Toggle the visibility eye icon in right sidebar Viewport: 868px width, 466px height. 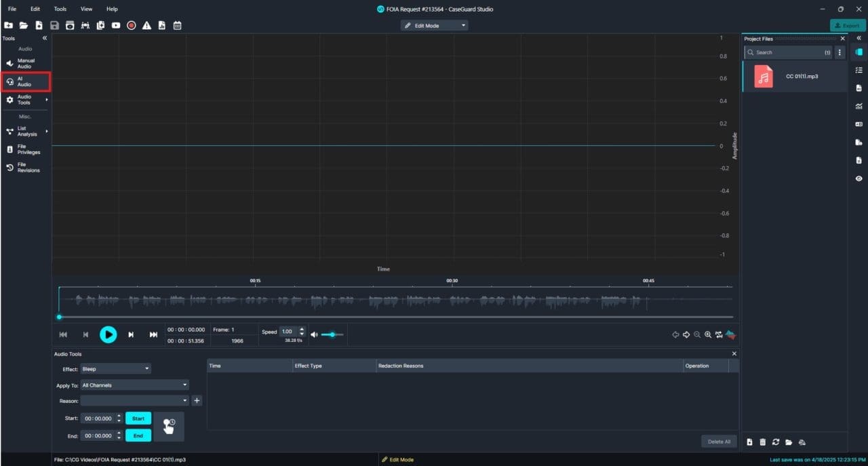click(x=859, y=178)
